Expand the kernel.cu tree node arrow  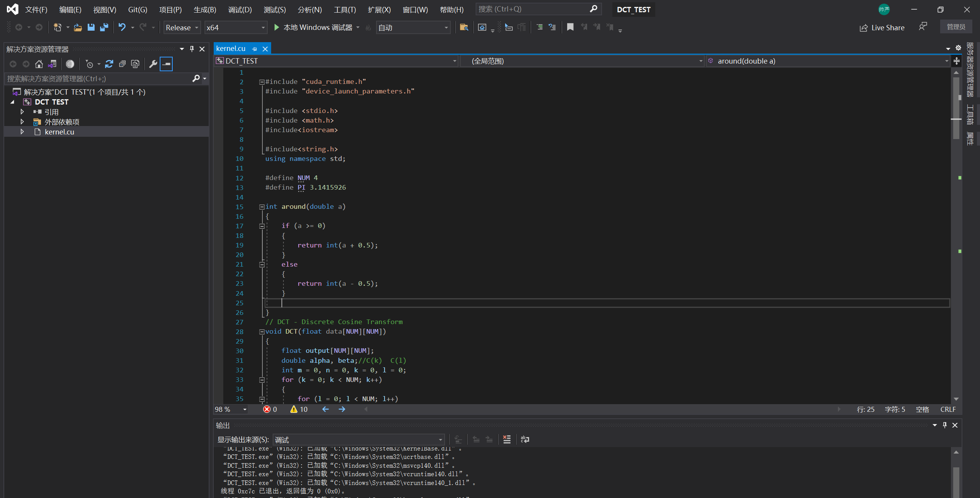click(x=22, y=132)
